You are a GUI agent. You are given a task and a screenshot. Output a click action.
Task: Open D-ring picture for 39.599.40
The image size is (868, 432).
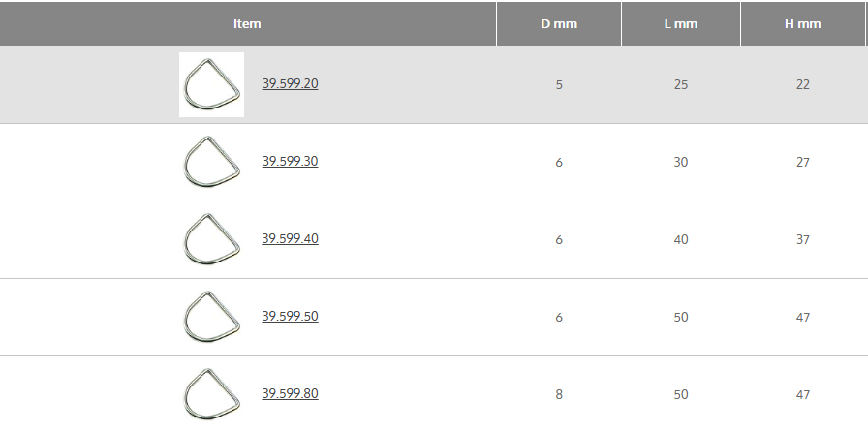coord(211,239)
